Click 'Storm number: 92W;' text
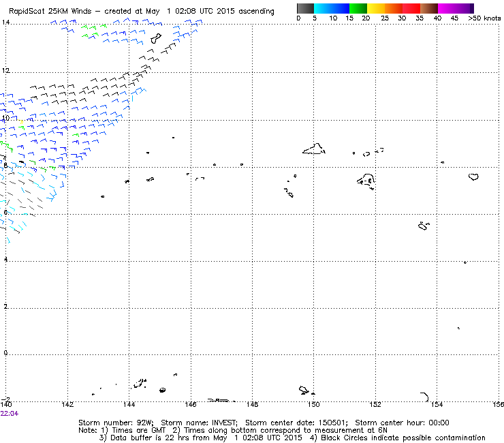504x443 pixels. point(116,423)
